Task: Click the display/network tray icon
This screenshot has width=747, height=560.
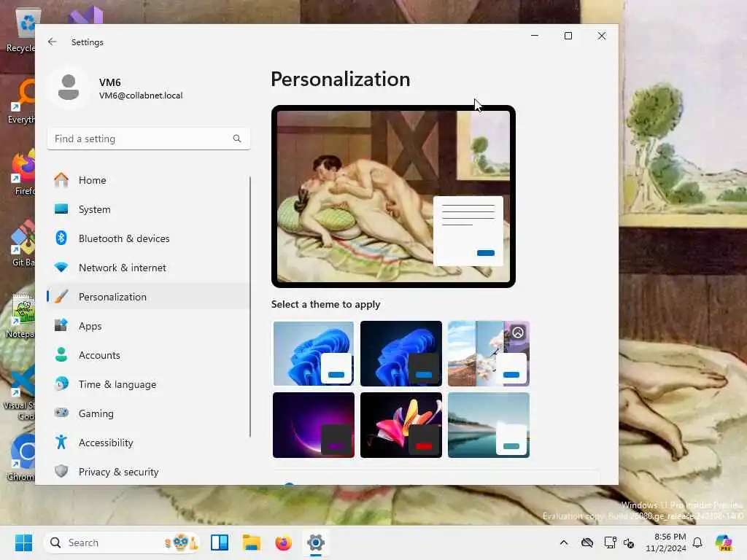Action: [x=611, y=542]
